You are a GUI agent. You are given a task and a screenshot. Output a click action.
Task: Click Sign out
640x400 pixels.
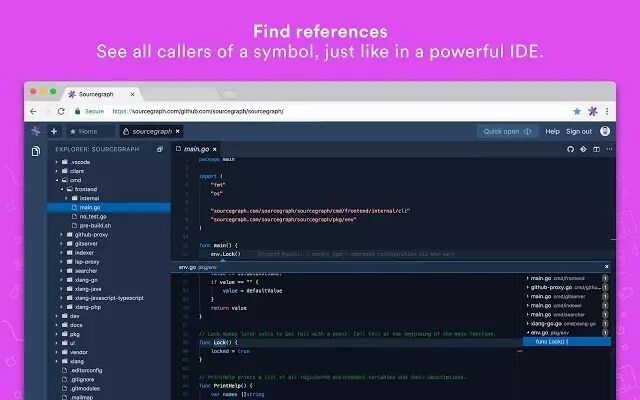coord(579,131)
